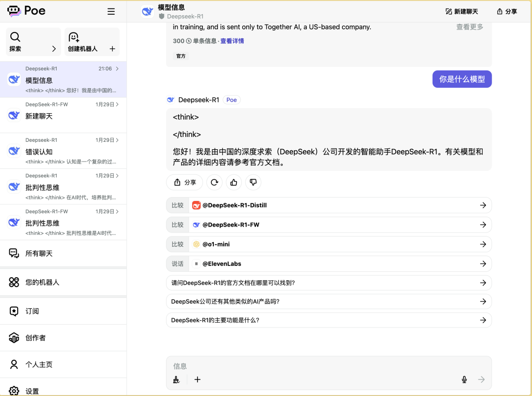Click the 创建机器人 create bot button
Image resolution: width=532 pixels, height=396 pixels.
coord(92,42)
